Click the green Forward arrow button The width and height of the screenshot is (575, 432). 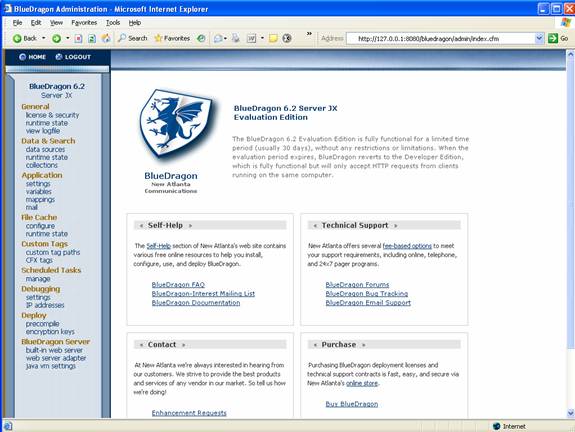tap(56, 38)
